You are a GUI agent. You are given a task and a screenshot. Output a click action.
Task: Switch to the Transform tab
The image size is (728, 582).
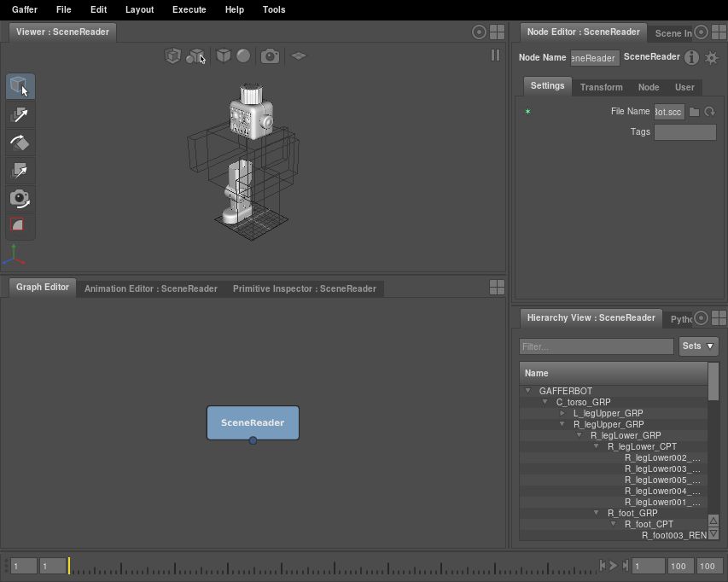click(601, 87)
